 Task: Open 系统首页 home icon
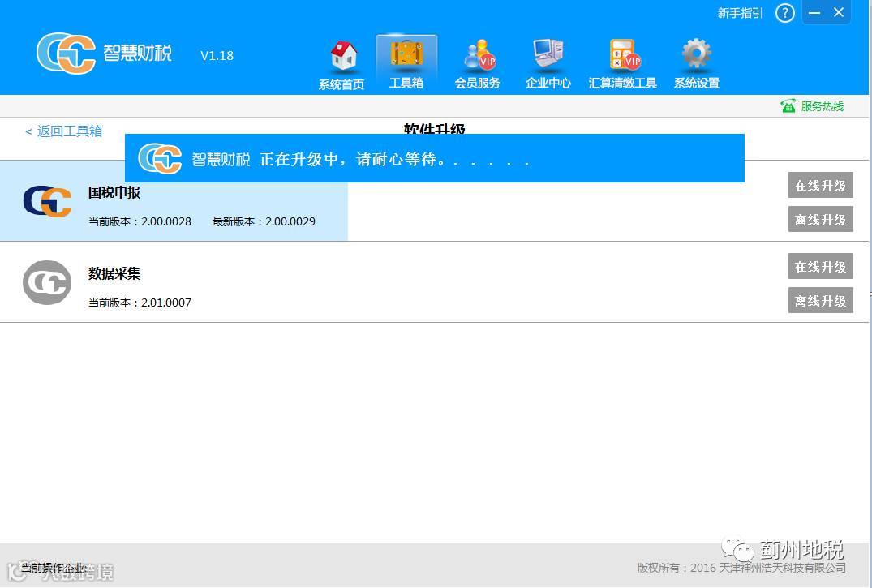click(x=344, y=56)
